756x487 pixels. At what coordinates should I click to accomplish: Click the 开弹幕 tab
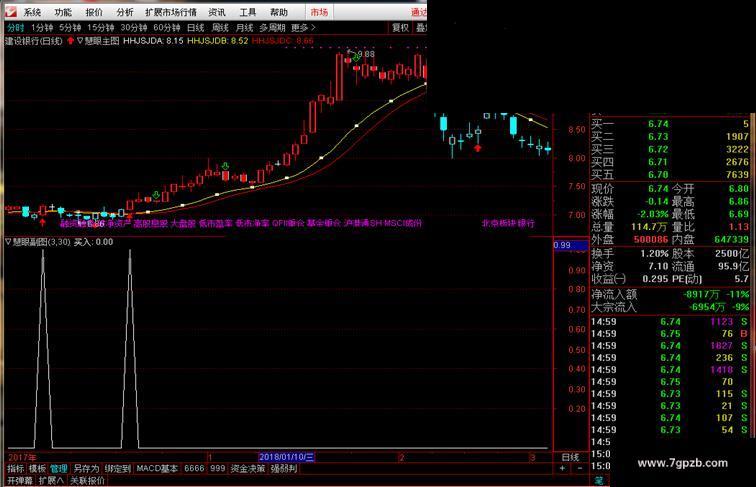tap(20, 481)
